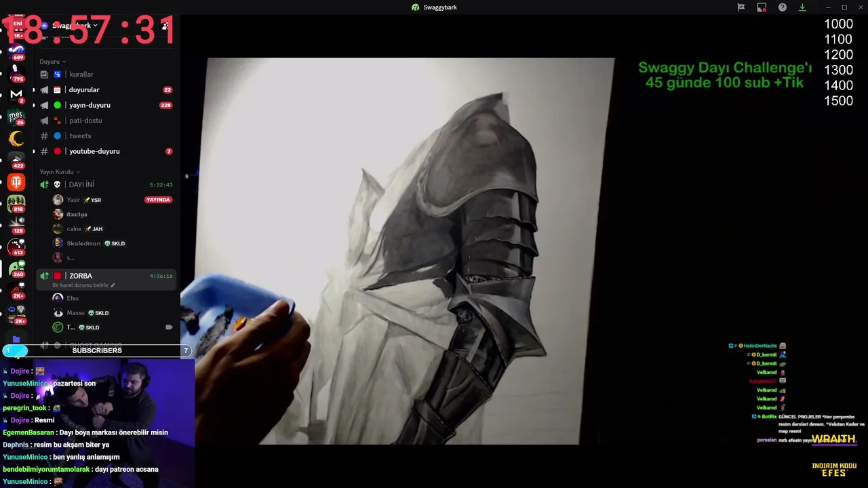The width and height of the screenshot is (868, 488).
Task: Open server icon with 818 badge
Action: click(17, 203)
